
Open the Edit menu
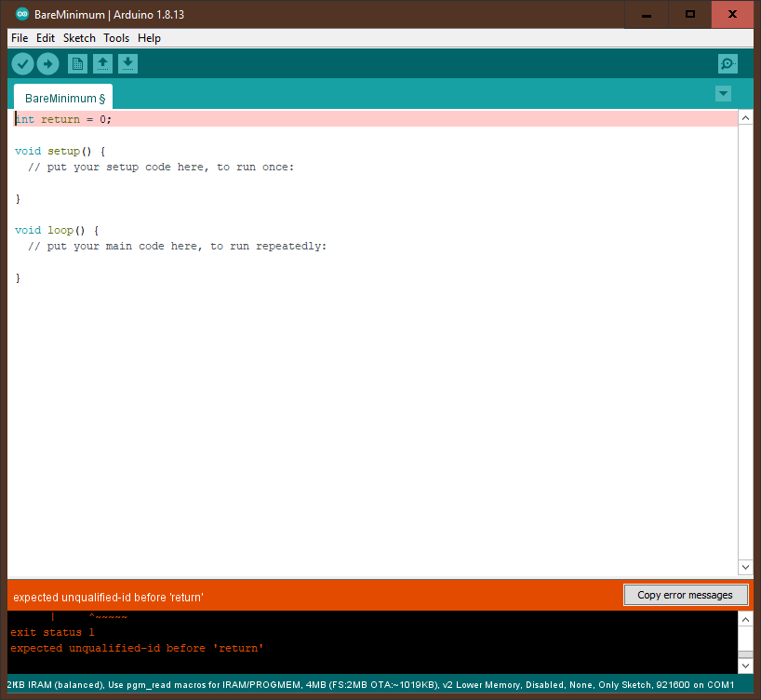click(46, 38)
